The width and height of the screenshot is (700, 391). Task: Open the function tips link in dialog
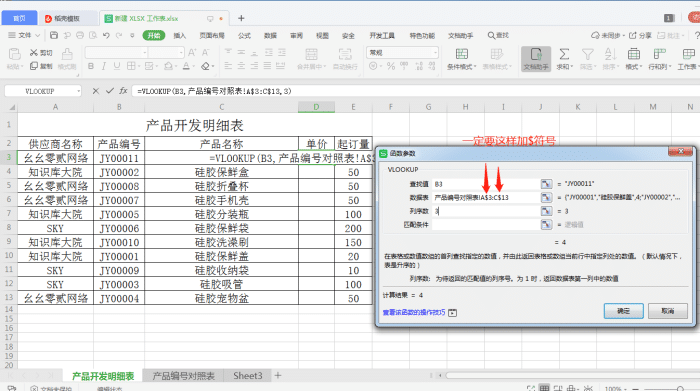[x=414, y=312]
